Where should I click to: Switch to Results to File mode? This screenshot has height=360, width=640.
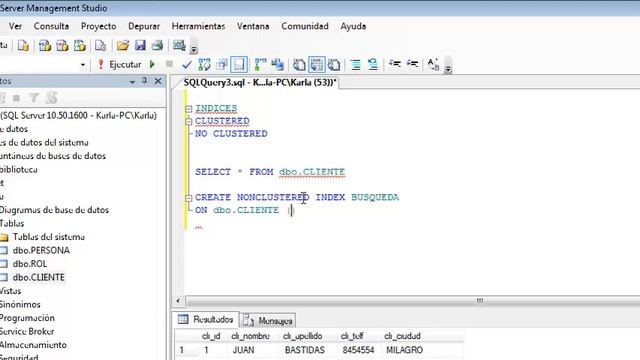[334, 64]
